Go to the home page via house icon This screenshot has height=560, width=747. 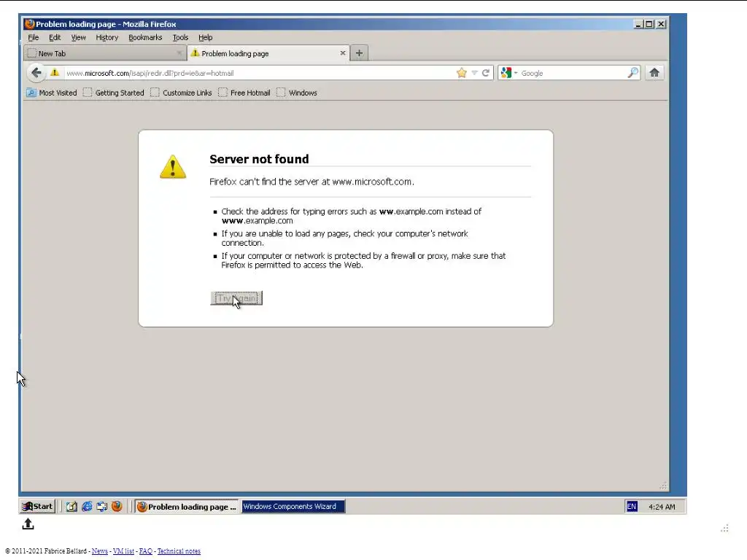[x=654, y=72]
